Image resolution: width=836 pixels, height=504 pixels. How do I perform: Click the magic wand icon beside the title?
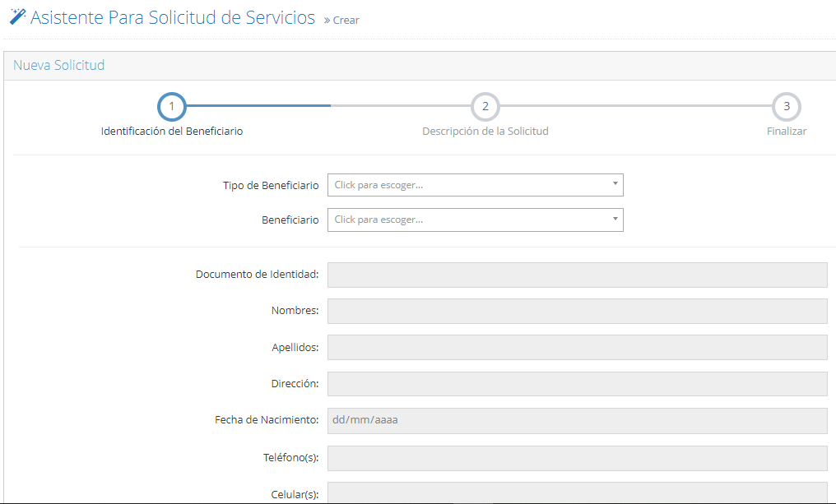tap(17, 17)
